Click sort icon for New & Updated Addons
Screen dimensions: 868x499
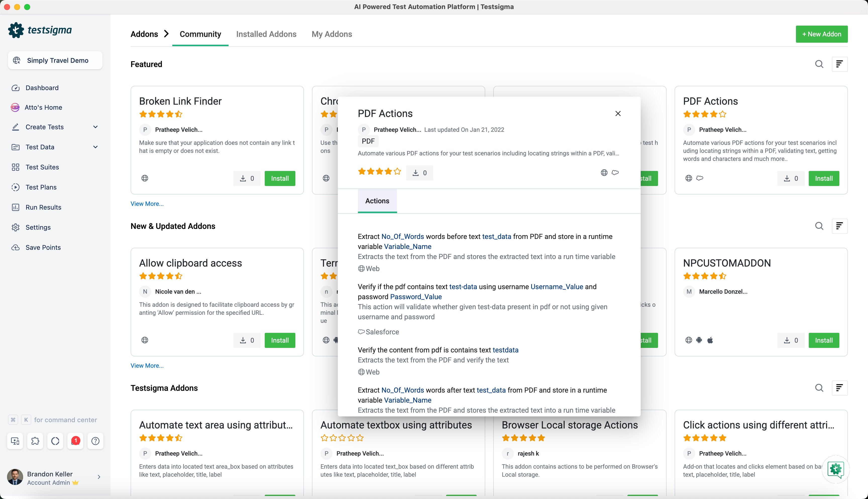coord(840,226)
